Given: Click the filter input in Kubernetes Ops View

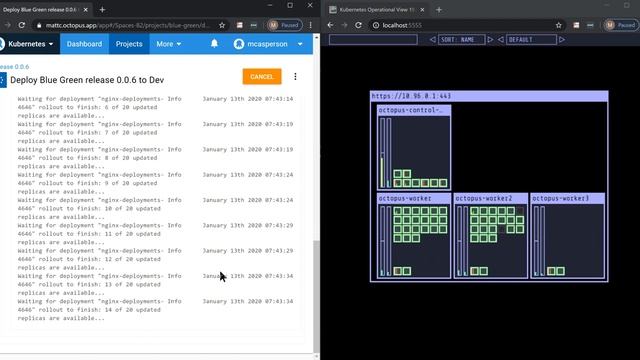Looking at the screenshot, I should coord(373,40).
